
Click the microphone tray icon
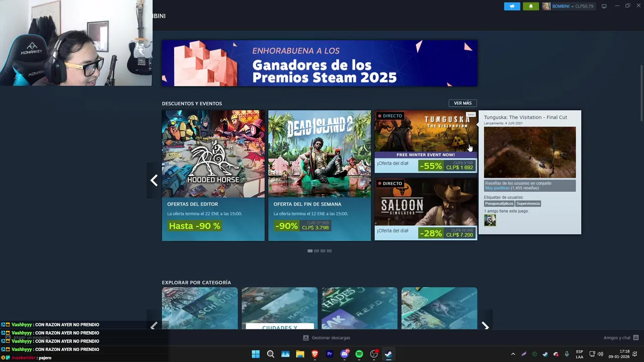[567, 354]
